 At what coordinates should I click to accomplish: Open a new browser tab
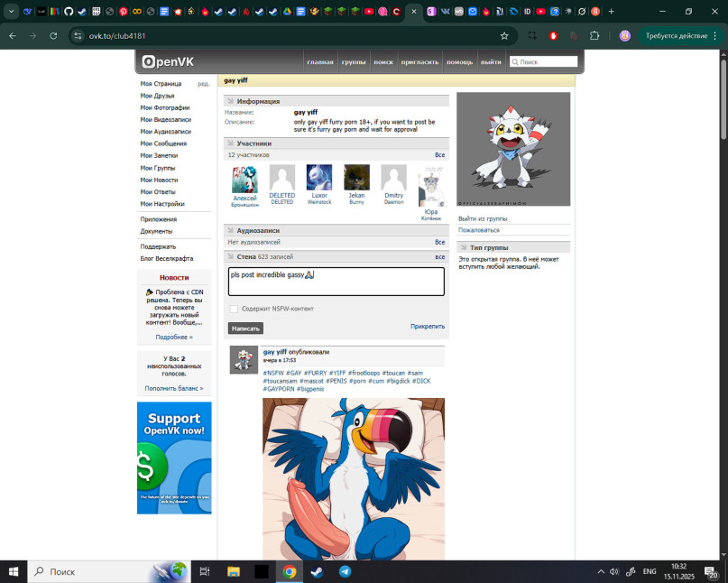coord(611,12)
